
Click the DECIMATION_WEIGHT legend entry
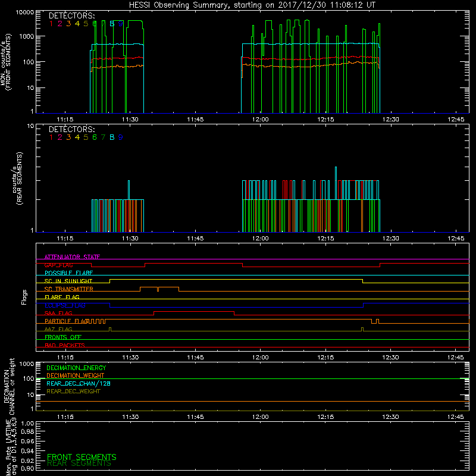(x=76, y=375)
